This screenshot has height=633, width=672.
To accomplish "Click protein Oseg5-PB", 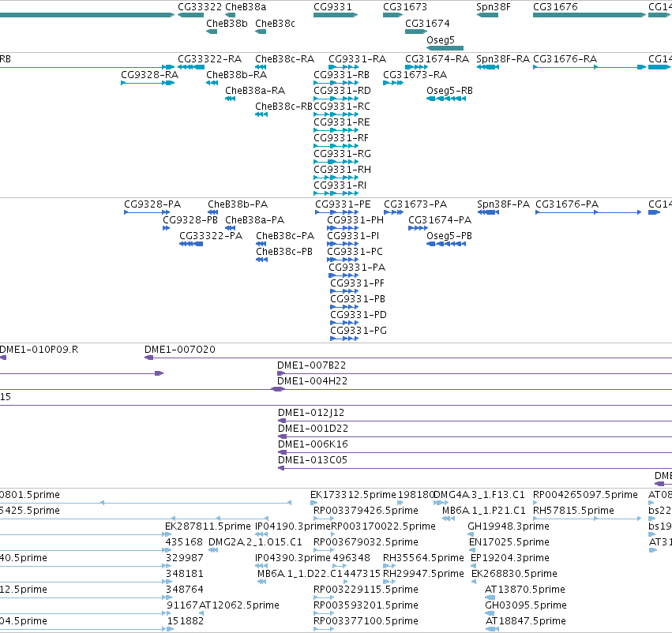I will [449, 237].
